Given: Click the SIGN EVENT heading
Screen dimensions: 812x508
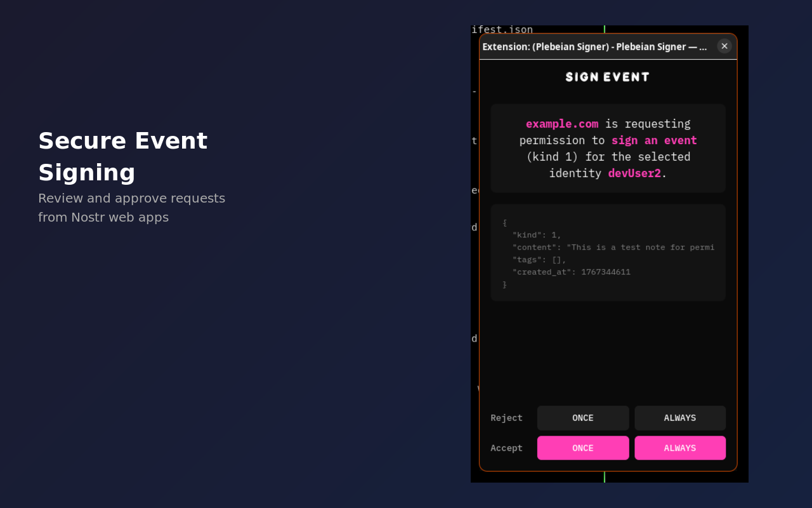Looking at the screenshot, I should click(x=607, y=77).
